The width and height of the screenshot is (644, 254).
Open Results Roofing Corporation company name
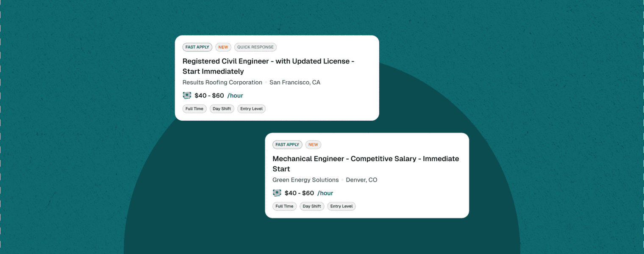[222, 83]
